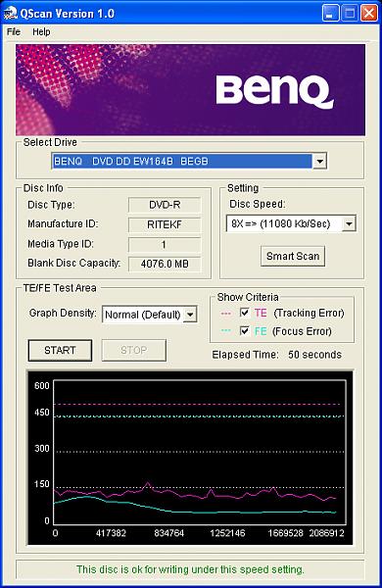The height and width of the screenshot is (588, 382).
Task: Click the Manufacture ID value RITEKF
Action: (165, 224)
